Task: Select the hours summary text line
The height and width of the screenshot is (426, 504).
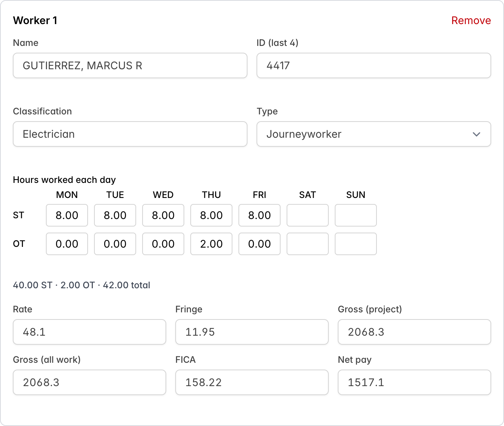Action: coord(82,285)
